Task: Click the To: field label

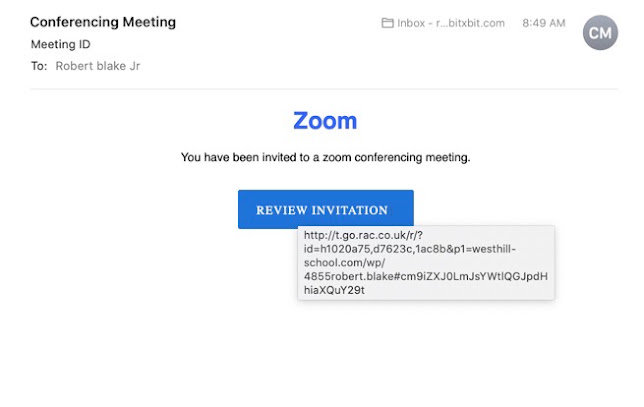Action: [39, 66]
